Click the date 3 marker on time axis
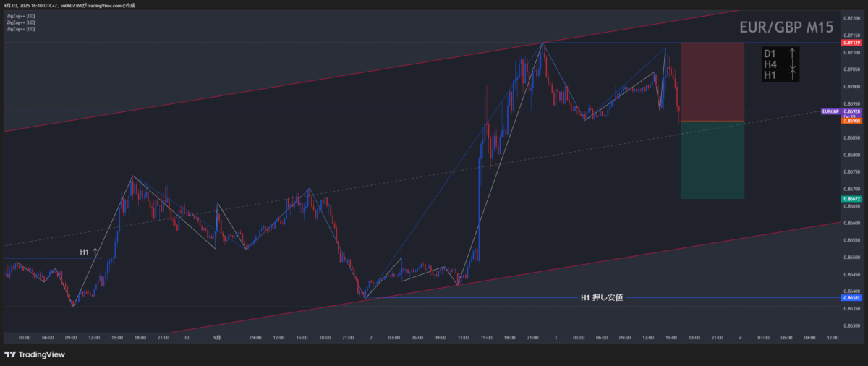Image resolution: width=868 pixels, height=366 pixels. pyautogui.click(x=556, y=337)
